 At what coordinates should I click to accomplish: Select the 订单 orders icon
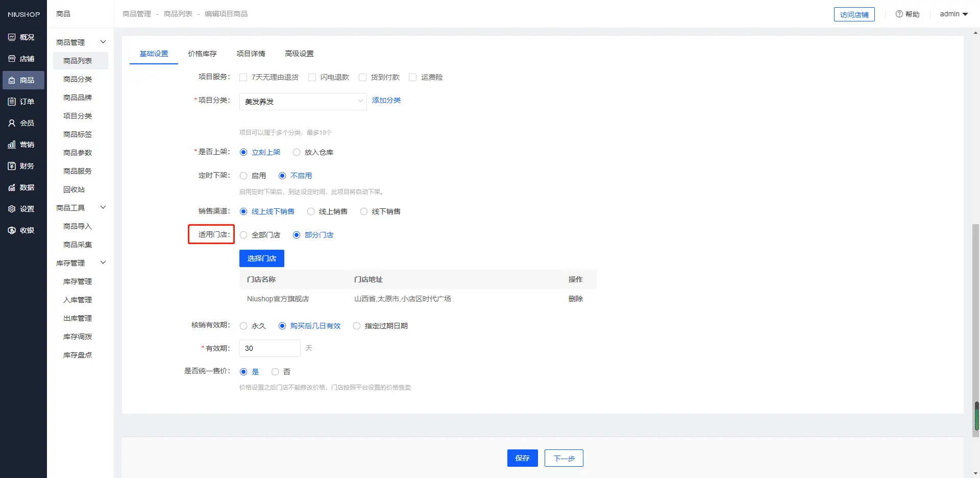[12, 102]
